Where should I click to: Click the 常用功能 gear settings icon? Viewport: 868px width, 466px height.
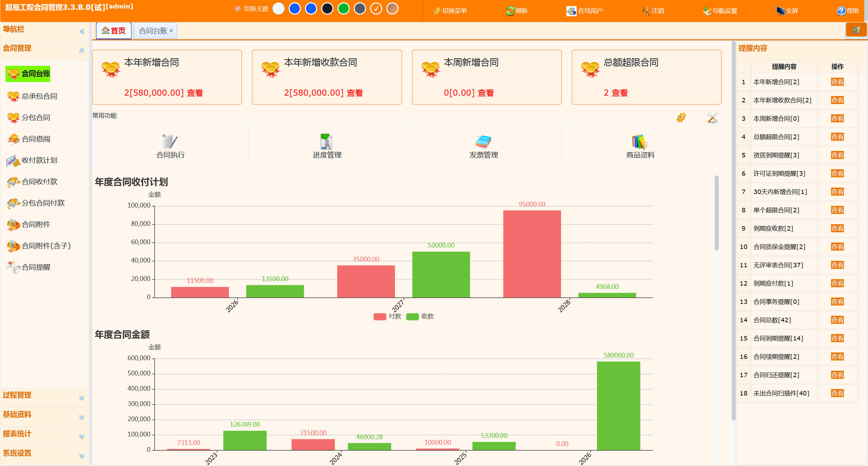click(681, 117)
